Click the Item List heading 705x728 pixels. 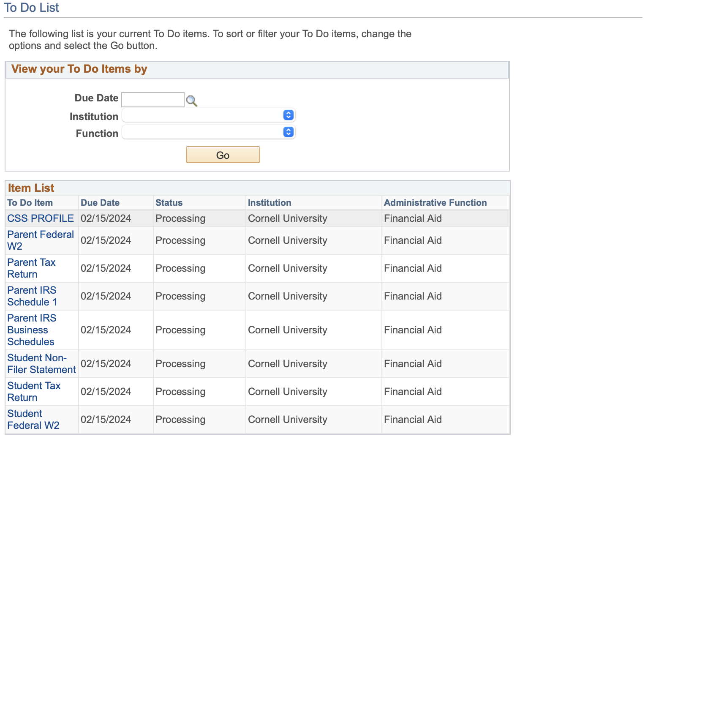pos(31,188)
